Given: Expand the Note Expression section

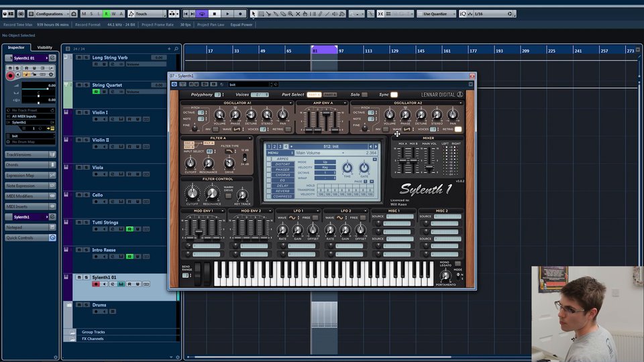Looking at the screenshot, I should [x=30, y=186].
